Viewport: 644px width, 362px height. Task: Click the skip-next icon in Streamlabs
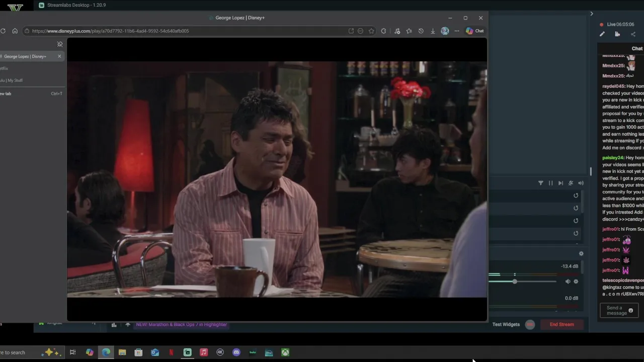pos(560,183)
